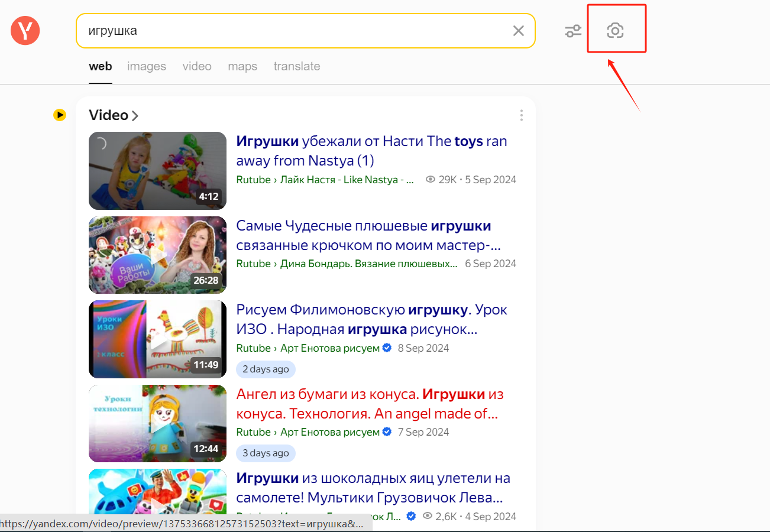770x532 pixels.
Task: Click the search box containing игрушка
Action: tap(306, 31)
